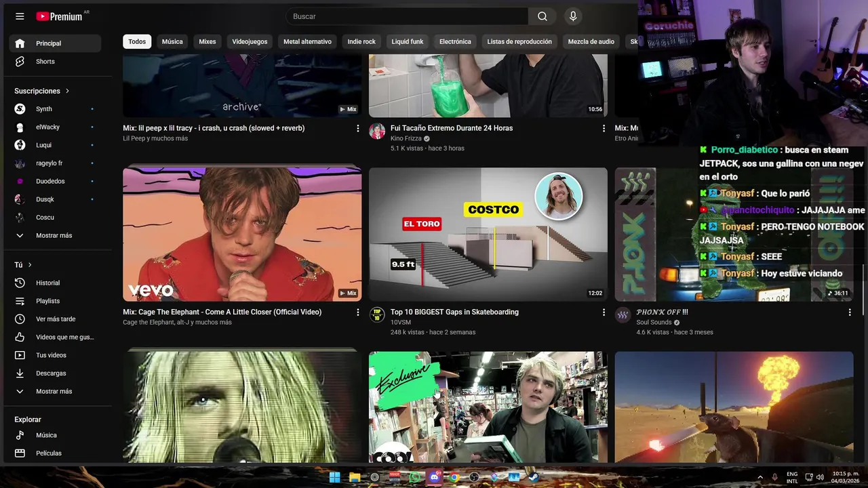Select Listas de reproducción filter chip
868x488 pixels.
(519, 41)
